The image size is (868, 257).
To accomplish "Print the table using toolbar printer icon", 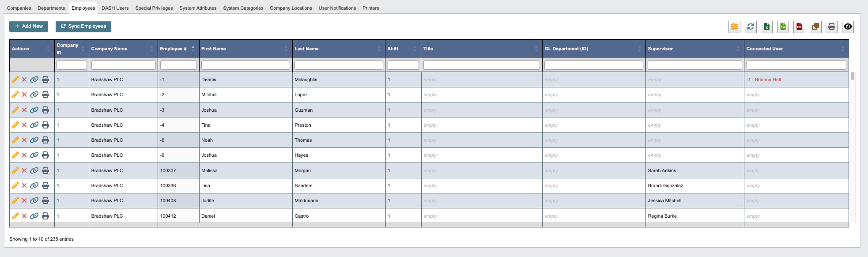I will pos(832,26).
